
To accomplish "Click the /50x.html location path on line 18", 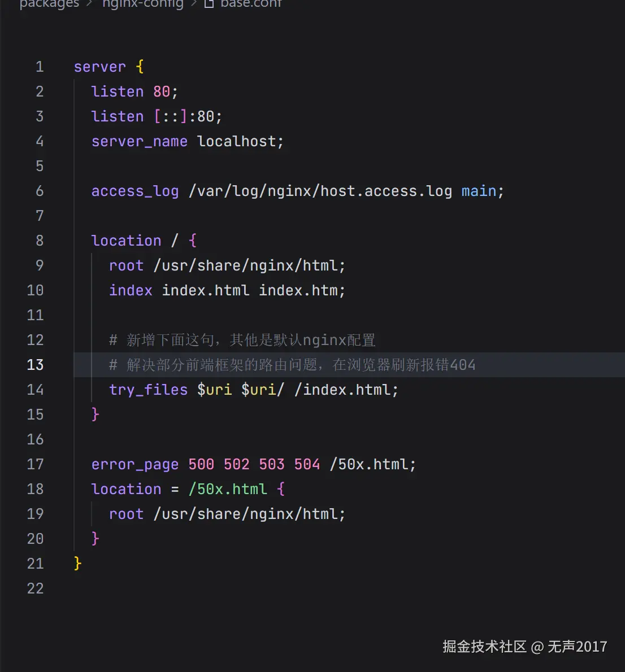I will click(228, 489).
